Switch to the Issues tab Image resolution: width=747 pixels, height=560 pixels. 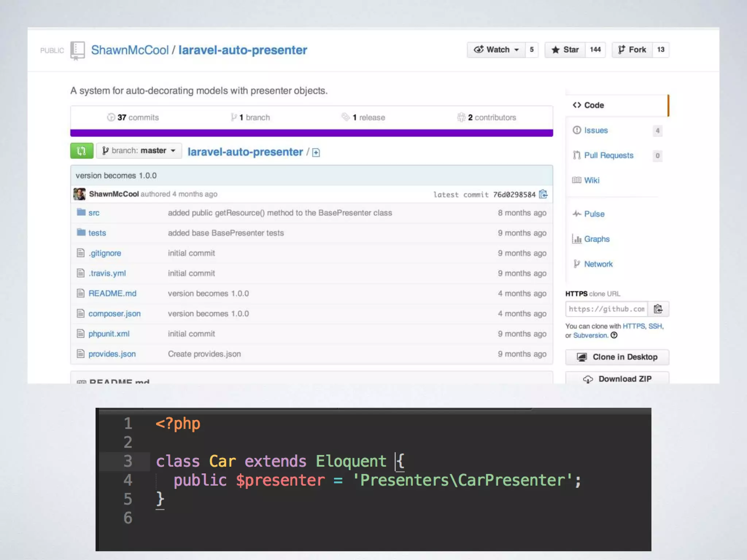(x=596, y=131)
